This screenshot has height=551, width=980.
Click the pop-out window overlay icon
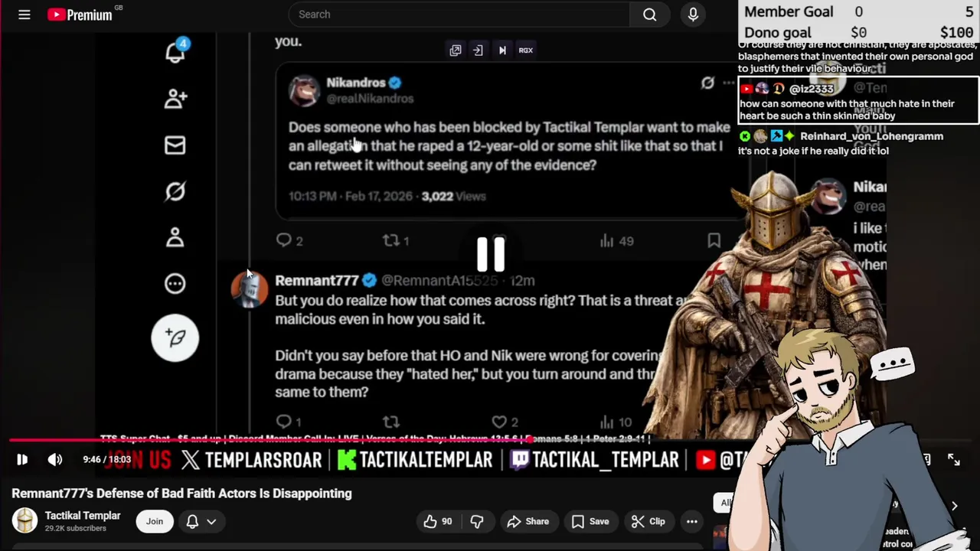tap(456, 51)
